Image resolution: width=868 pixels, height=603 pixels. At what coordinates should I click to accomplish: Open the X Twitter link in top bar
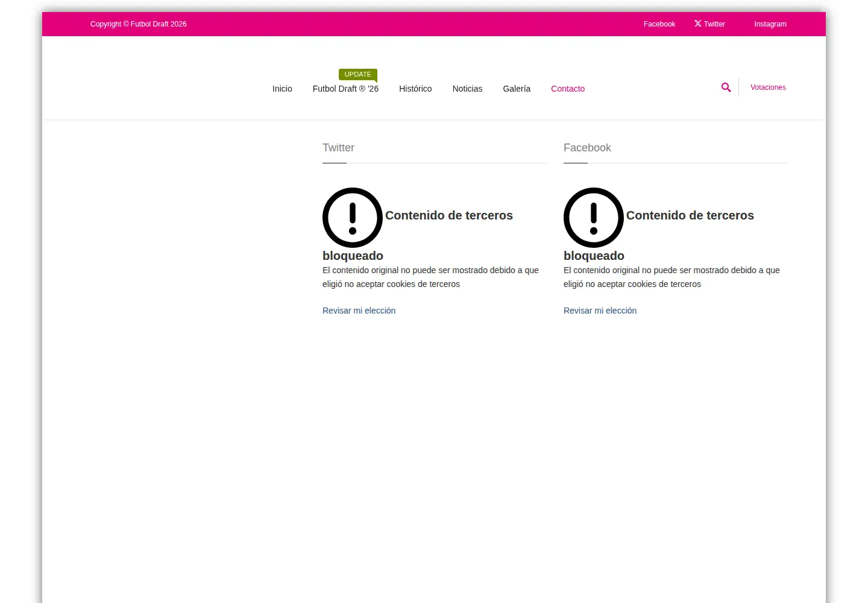click(709, 24)
